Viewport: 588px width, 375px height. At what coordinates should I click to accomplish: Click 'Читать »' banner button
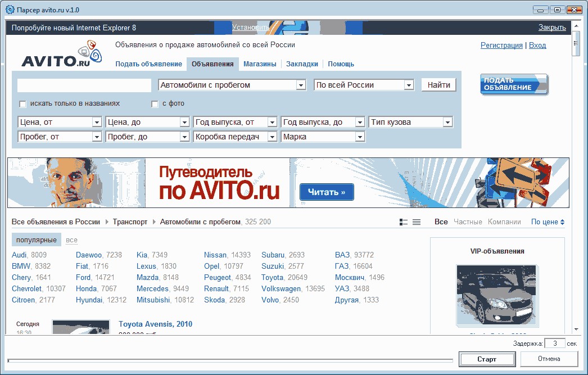[x=327, y=192]
